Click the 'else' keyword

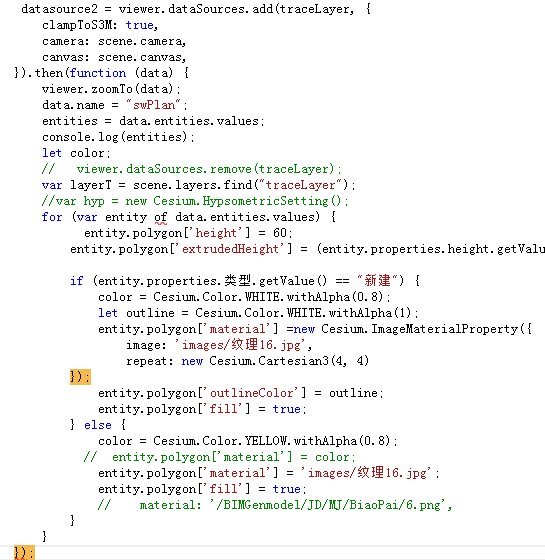point(98,425)
